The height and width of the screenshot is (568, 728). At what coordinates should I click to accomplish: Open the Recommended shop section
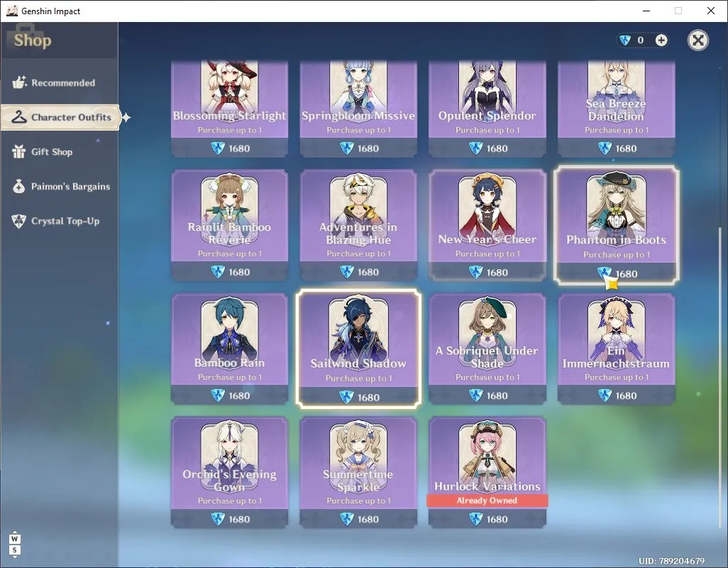point(60,82)
